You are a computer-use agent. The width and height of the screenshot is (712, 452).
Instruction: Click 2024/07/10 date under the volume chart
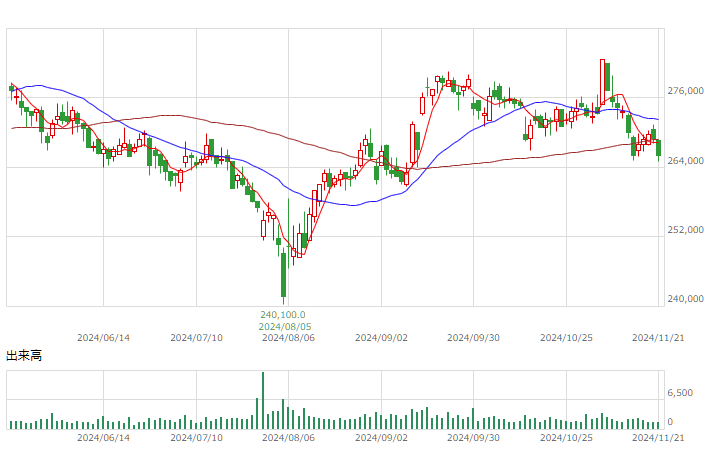(x=197, y=438)
